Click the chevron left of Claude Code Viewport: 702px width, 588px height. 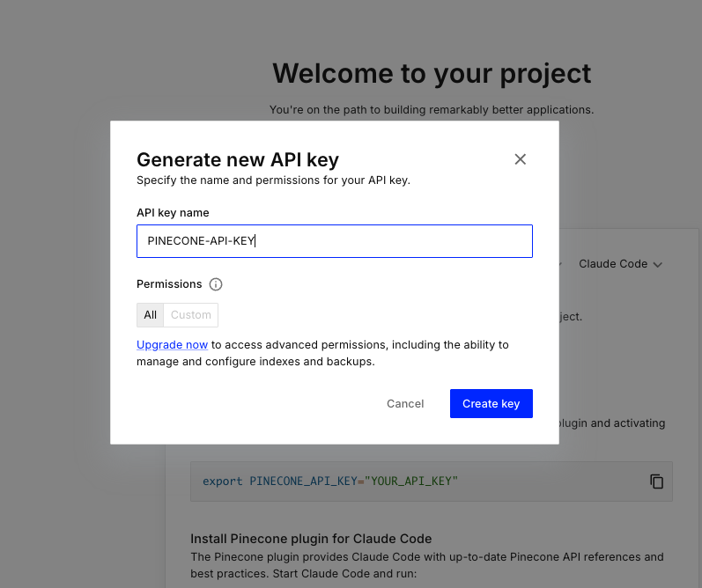[x=560, y=264]
